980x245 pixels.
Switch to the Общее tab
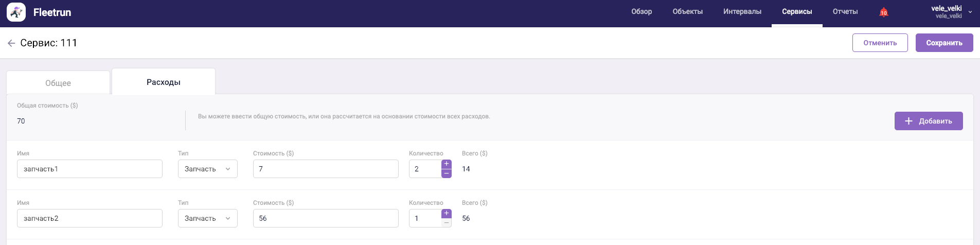(58, 83)
